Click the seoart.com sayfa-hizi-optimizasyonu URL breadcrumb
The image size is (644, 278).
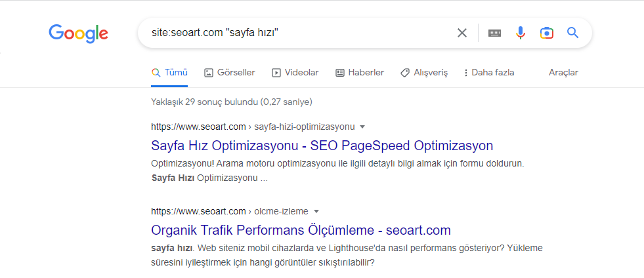[252, 127]
